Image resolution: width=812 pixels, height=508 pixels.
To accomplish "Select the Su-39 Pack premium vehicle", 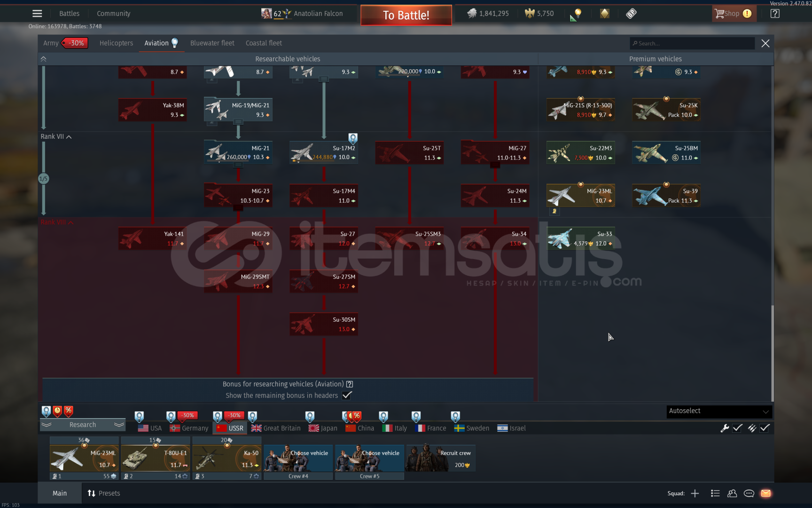I will (666, 196).
